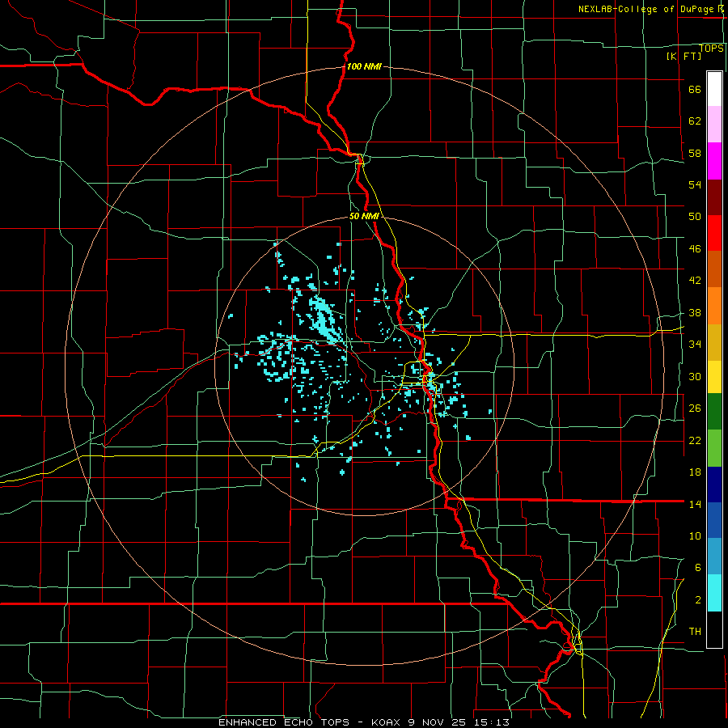Click the "[K FT]" units label
The height and width of the screenshot is (728, 728).
point(684,56)
